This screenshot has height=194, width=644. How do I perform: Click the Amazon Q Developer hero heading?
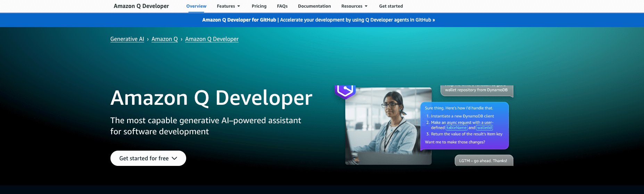click(x=211, y=98)
